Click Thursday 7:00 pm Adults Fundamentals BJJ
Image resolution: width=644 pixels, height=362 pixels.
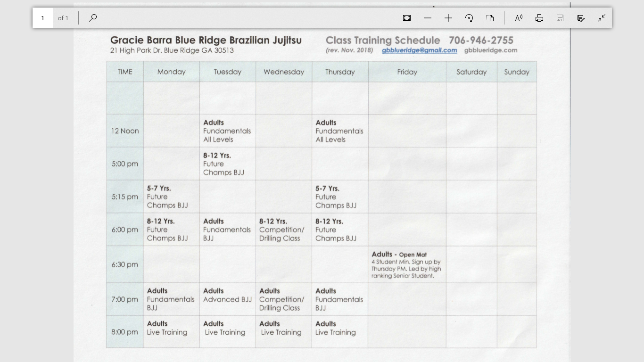coord(340,299)
